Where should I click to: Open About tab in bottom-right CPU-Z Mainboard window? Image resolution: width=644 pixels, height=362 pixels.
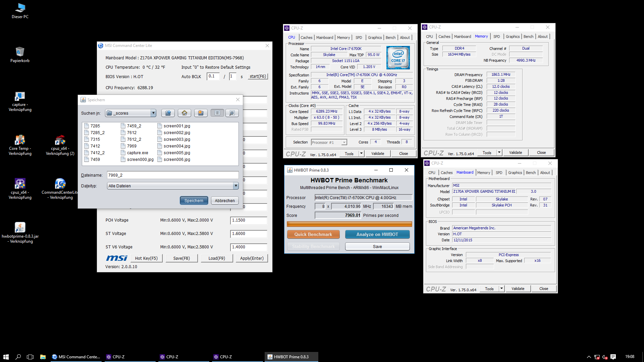545,173
